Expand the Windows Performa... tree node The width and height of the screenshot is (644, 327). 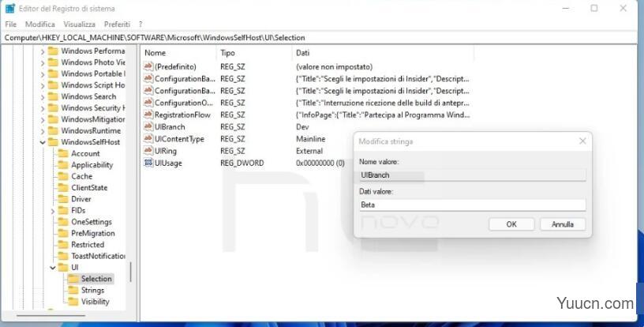[x=43, y=52]
